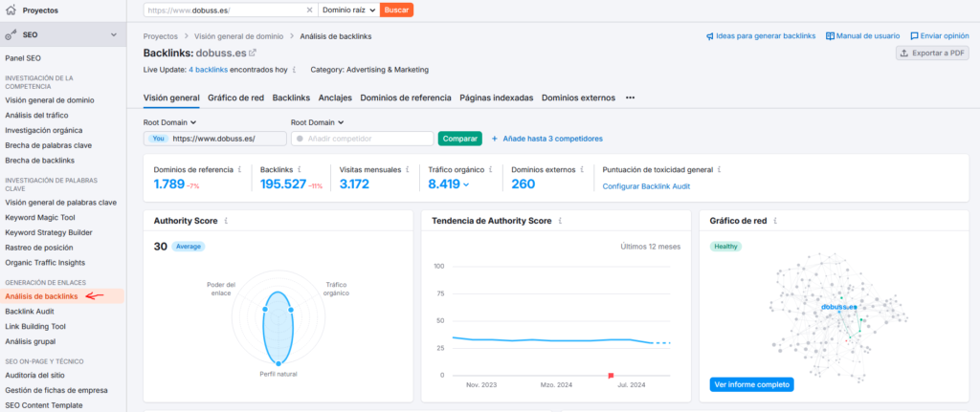Open Rastreo de posición in sidebar

click(39, 248)
